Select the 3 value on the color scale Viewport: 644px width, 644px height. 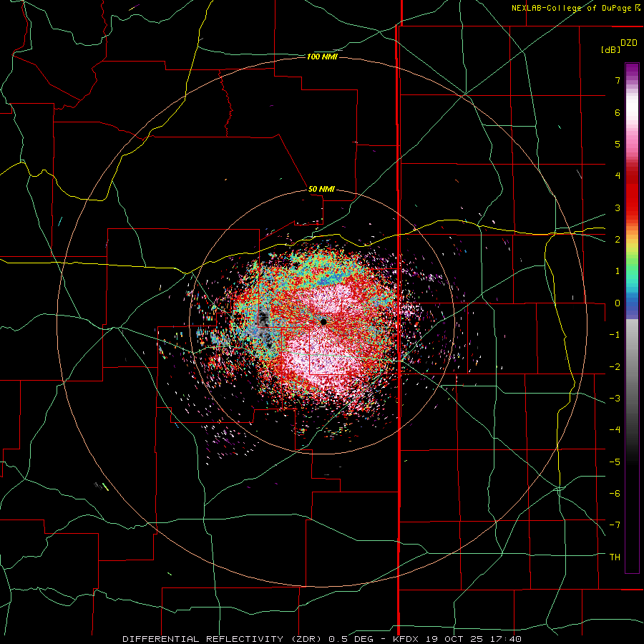[618, 208]
